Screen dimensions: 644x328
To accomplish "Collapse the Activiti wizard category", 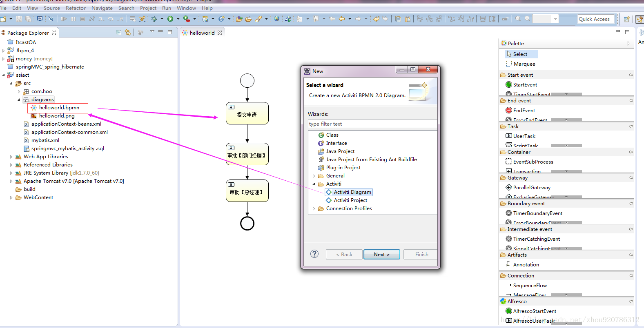I will pyautogui.click(x=314, y=184).
